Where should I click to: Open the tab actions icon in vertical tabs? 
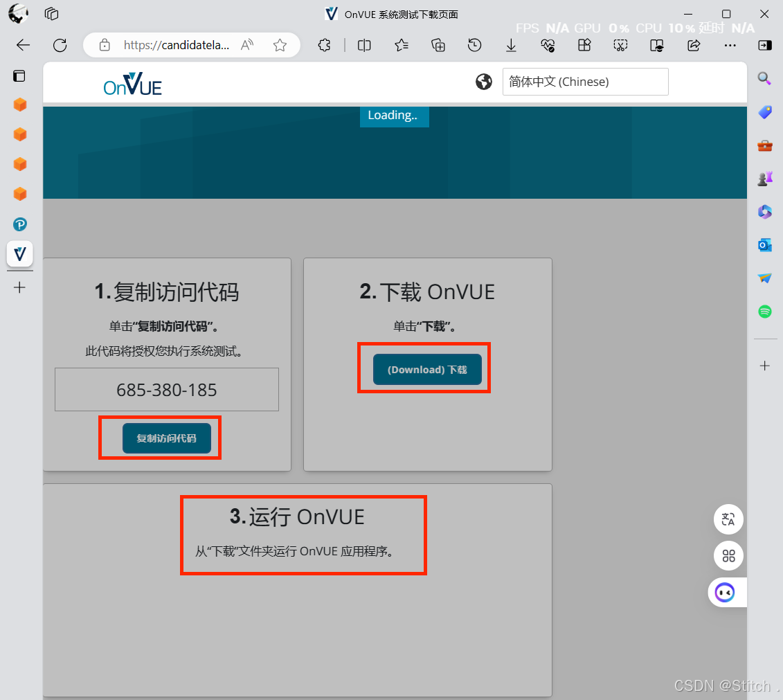[x=19, y=76]
